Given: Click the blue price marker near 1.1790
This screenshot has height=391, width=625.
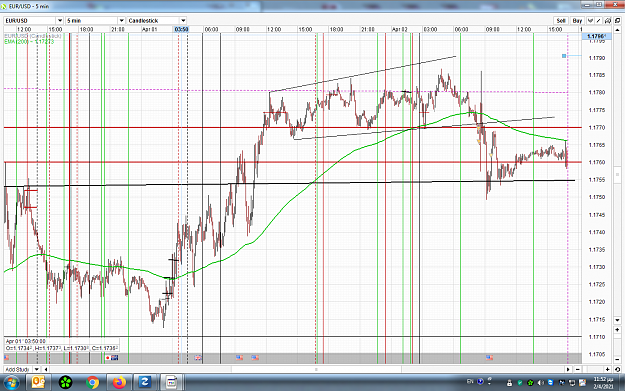Looking at the screenshot, I should (564, 56).
